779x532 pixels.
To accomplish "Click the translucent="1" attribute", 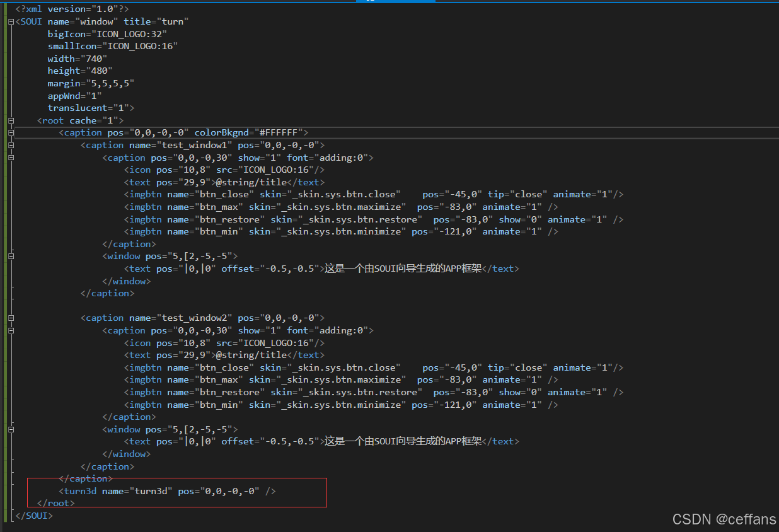I will tap(88, 108).
